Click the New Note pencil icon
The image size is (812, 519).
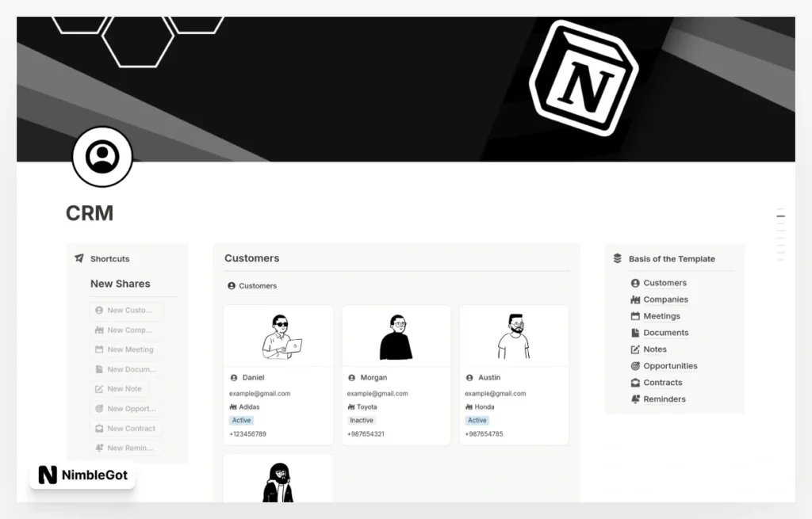click(x=99, y=389)
